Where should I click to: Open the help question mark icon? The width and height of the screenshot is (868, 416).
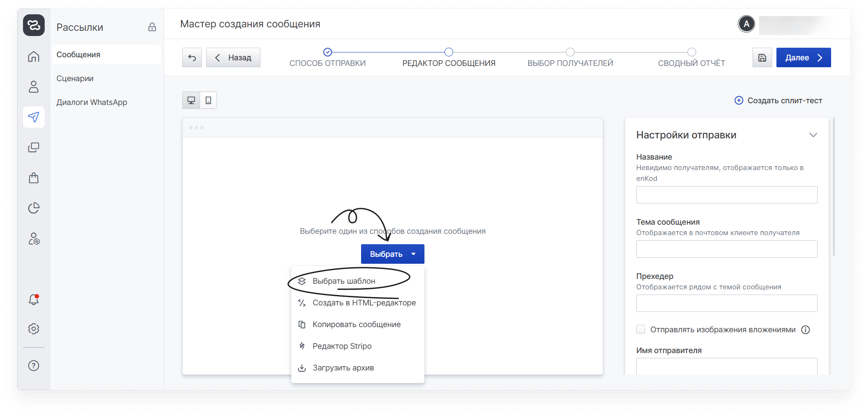[34, 366]
